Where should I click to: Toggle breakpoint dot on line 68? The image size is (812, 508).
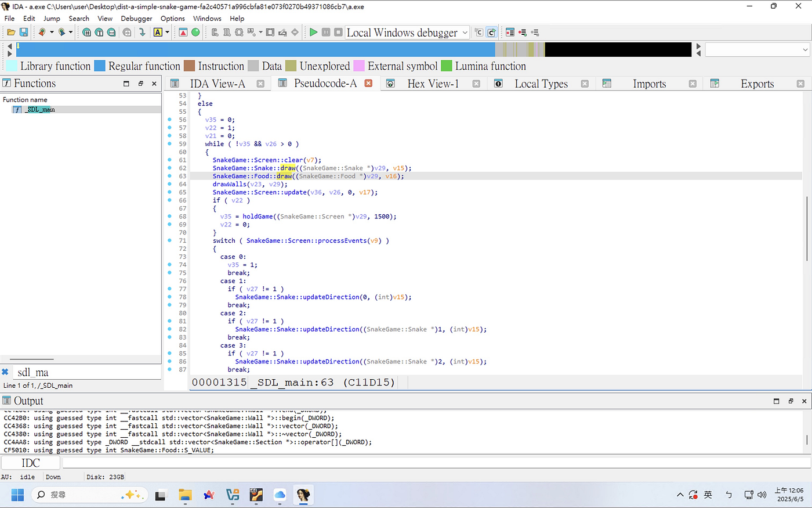pos(169,217)
